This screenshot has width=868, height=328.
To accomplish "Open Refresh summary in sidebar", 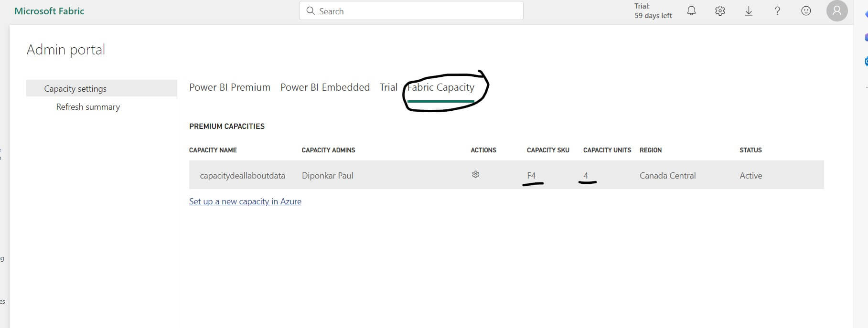I will (88, 107).
